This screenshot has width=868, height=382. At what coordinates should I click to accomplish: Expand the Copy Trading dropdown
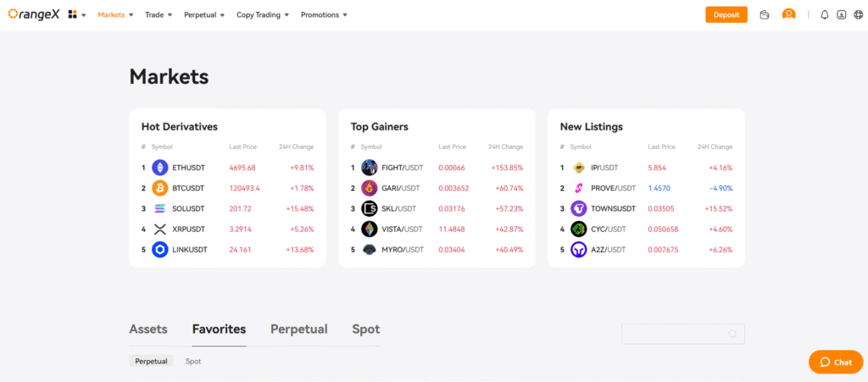pos(263,14)
